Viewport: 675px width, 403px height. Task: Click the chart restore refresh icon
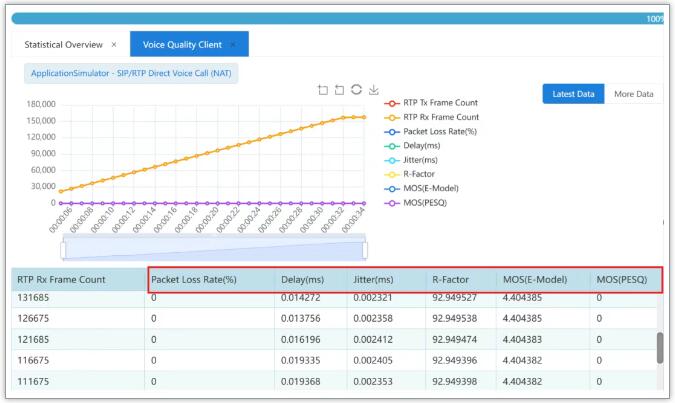coord(356,90)
